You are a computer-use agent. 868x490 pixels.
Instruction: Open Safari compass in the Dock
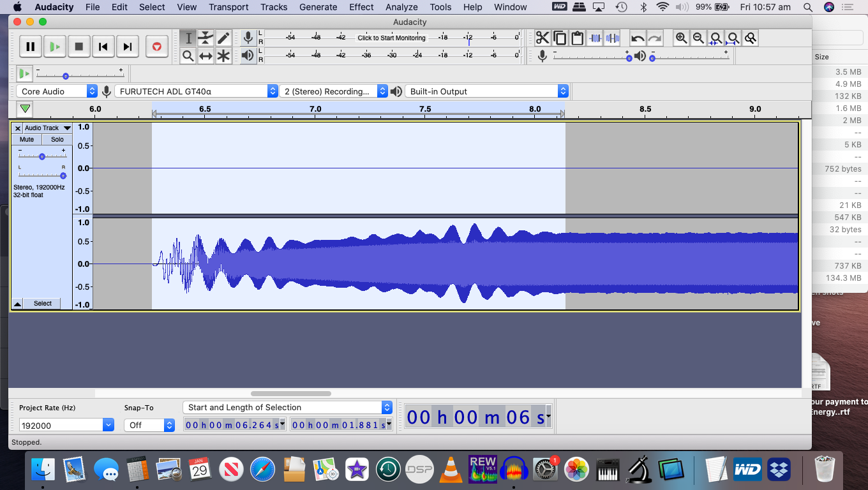click(262, 470)
